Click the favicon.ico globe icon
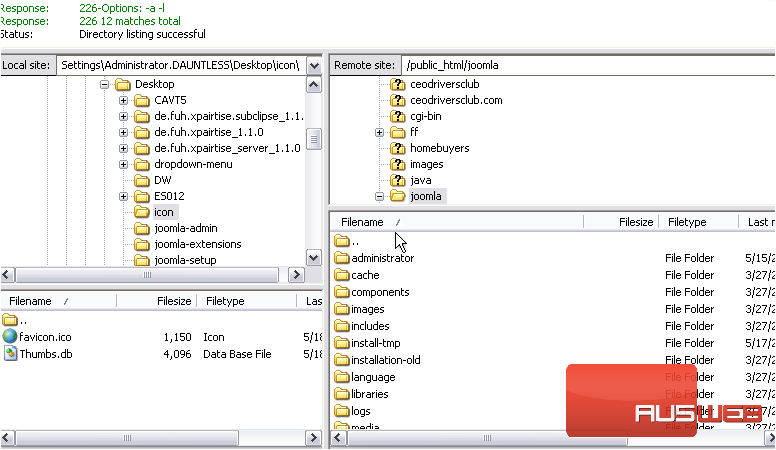The width and height of the screenshot is (776, 450). tap(10, 337)
